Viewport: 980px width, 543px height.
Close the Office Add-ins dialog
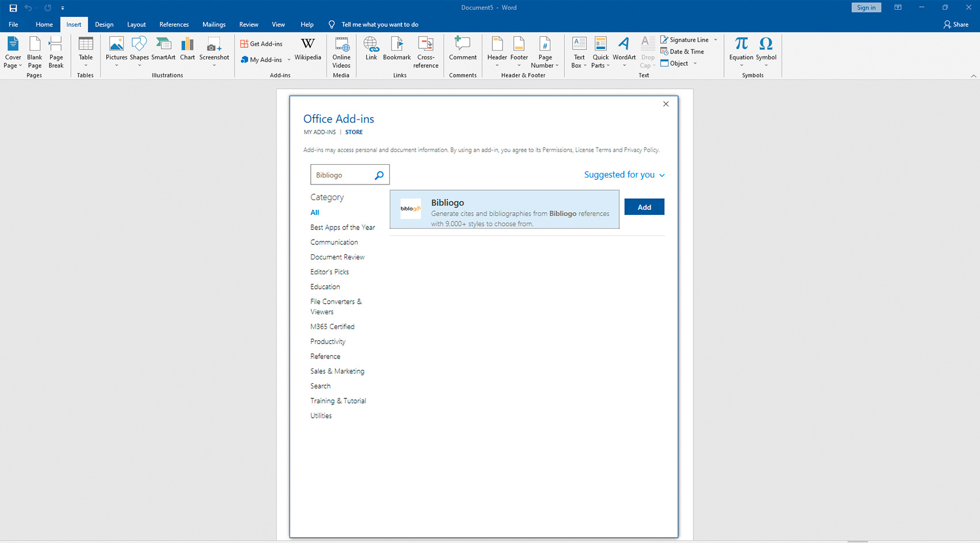(x=666, y=104)
